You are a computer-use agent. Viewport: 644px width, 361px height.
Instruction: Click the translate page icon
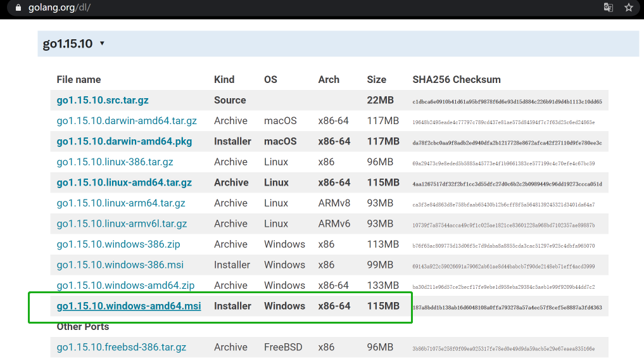pyautogui.click(x=609, y=8)
